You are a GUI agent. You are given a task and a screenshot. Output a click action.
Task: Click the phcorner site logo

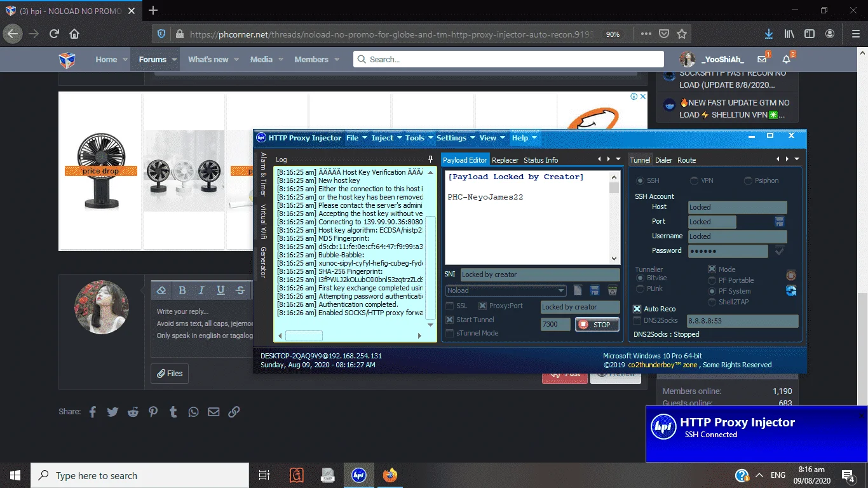67,60
